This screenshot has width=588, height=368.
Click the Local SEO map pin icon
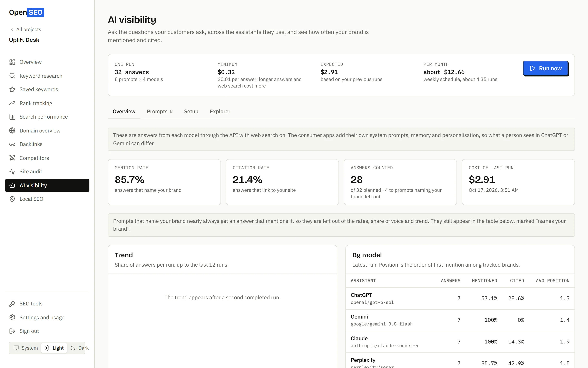click(12, 199)
